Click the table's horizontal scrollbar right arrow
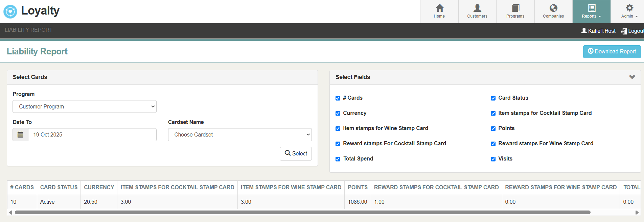 point(637,213)
